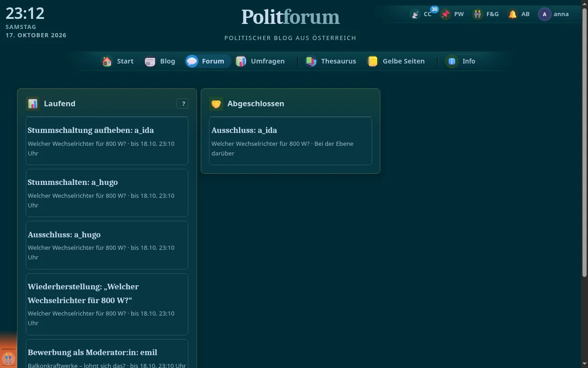
Task: Click 'Politischer Blog aus Österreich' tagline
Action: point(290,38)
